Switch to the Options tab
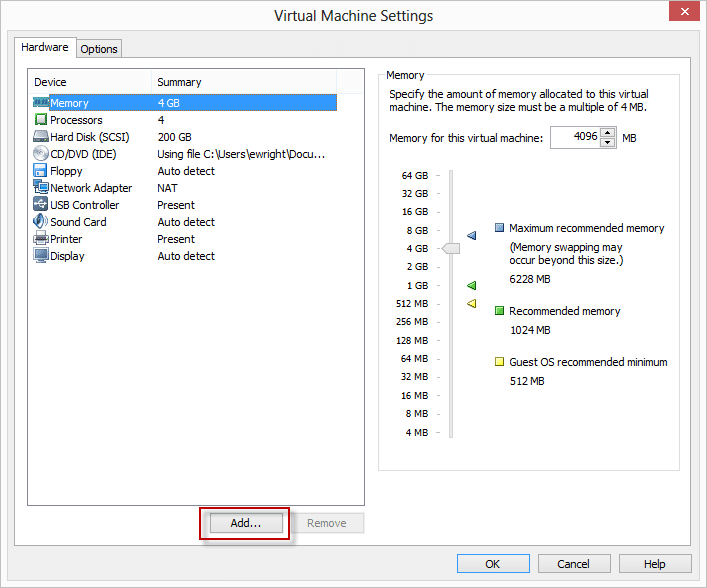The height and width of the screenshot is (588, 707). [x=99, y=49]
